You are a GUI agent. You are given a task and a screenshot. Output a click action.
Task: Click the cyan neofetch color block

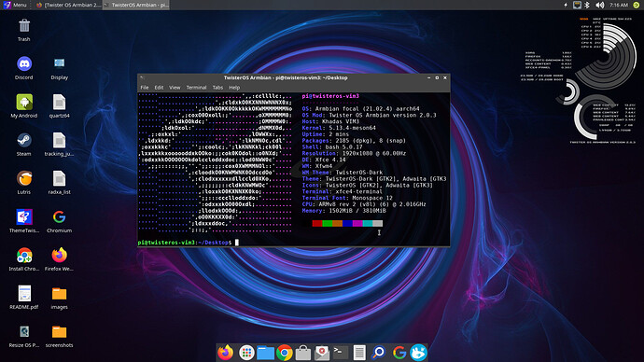coord(368,223)
